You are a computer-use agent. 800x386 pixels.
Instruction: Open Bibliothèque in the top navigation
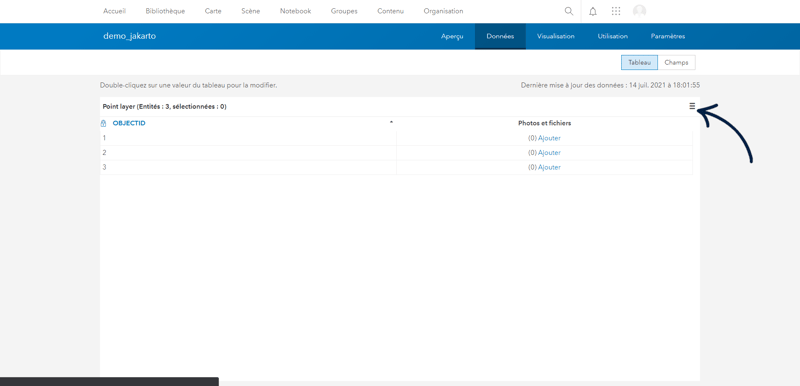pyautogui.click(x=165, y=11)
